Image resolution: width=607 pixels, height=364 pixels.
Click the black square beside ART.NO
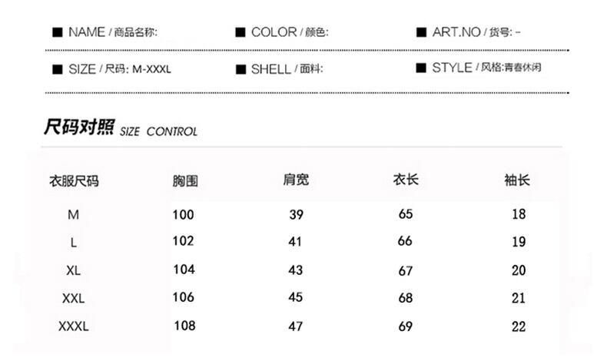(421, 32)
